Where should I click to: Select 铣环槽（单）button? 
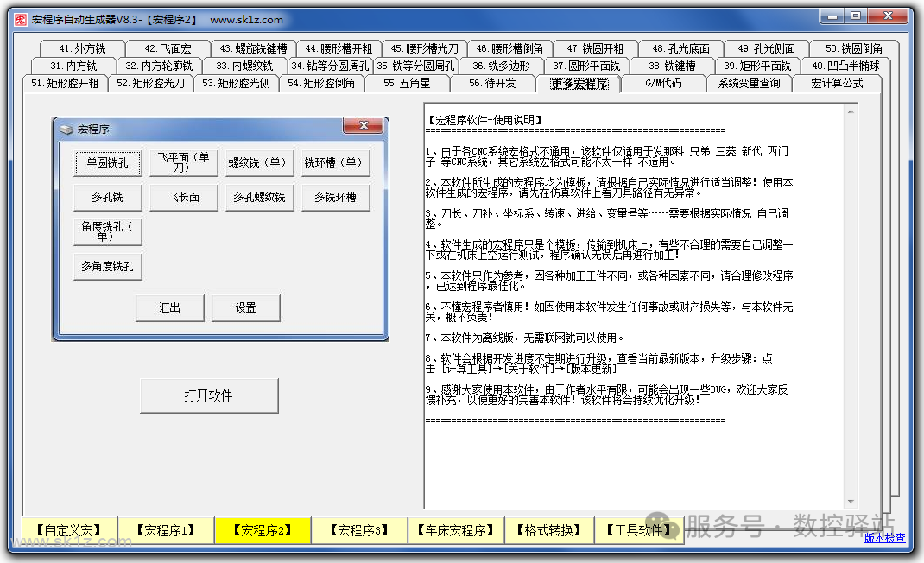336,162
